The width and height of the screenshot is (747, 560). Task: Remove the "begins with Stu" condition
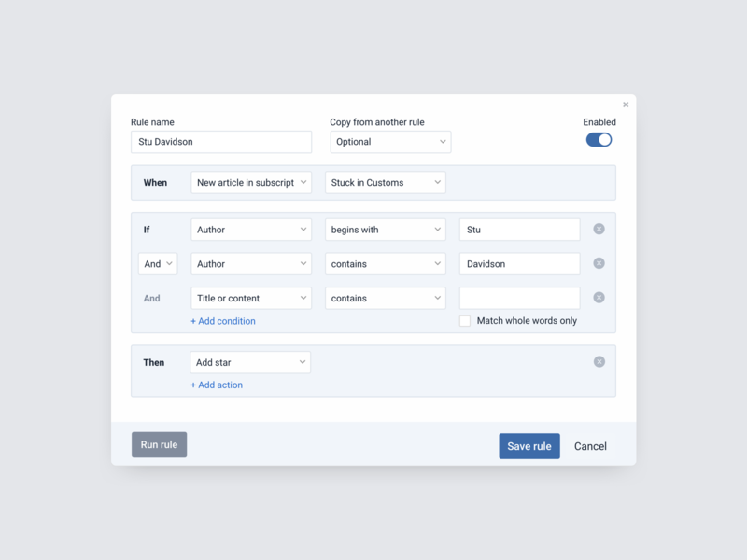[x=599, y=229]
